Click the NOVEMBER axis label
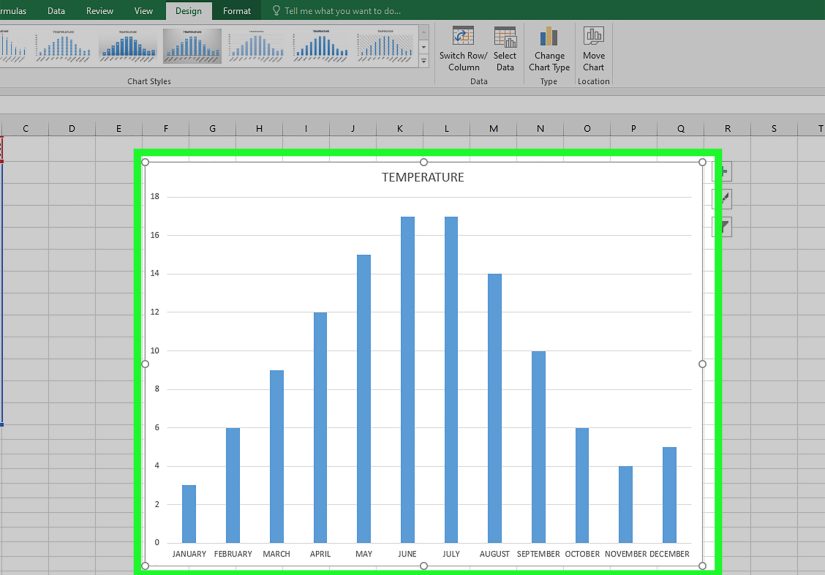 [626, 554]
